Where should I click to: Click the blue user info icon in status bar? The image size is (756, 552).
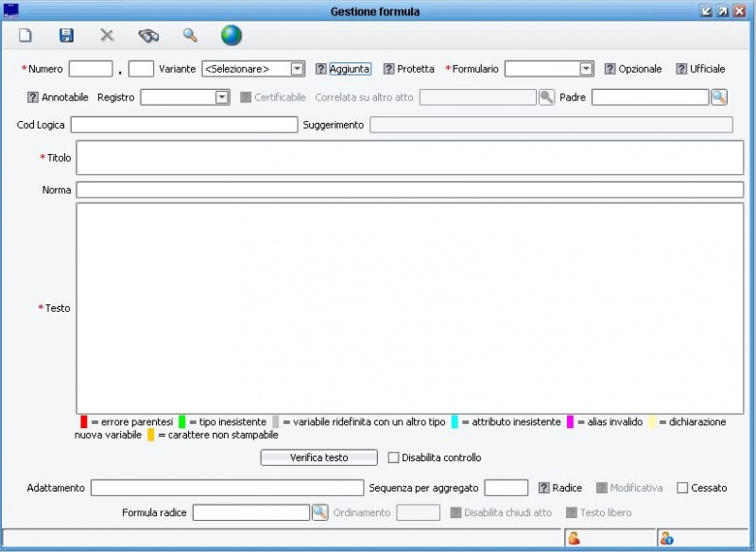click(667, 538)
